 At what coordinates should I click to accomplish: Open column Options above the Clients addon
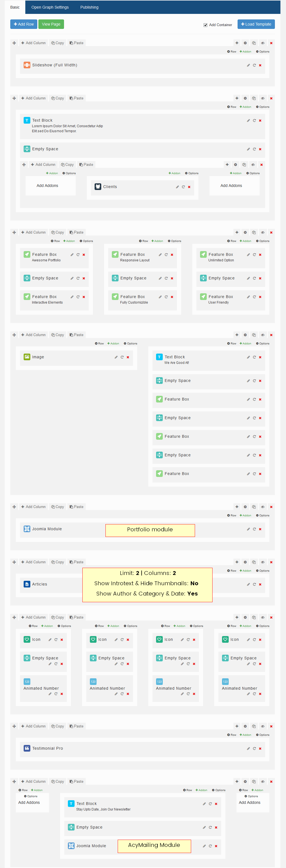[x=192, y=173]
